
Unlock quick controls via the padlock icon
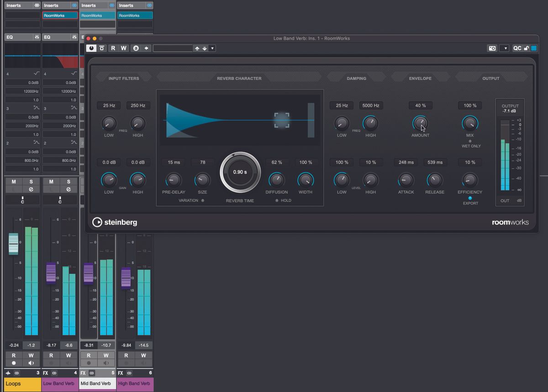click(526, 48)
